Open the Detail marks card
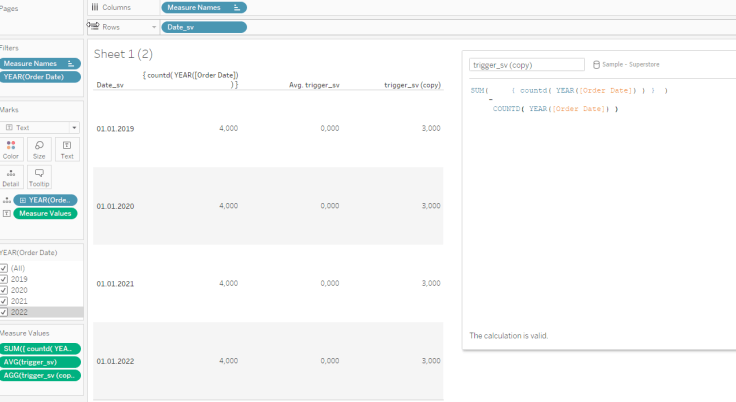This screenshot has height=402, width=736. (x=11, y=178)
